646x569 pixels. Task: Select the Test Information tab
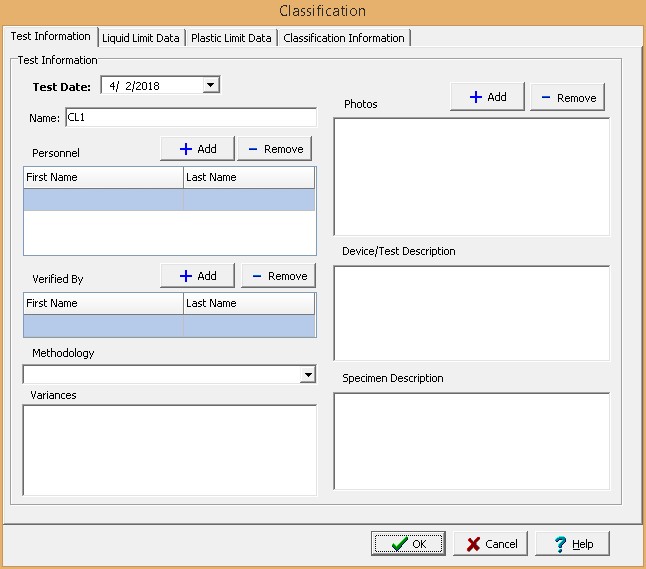tap(51, 37)
